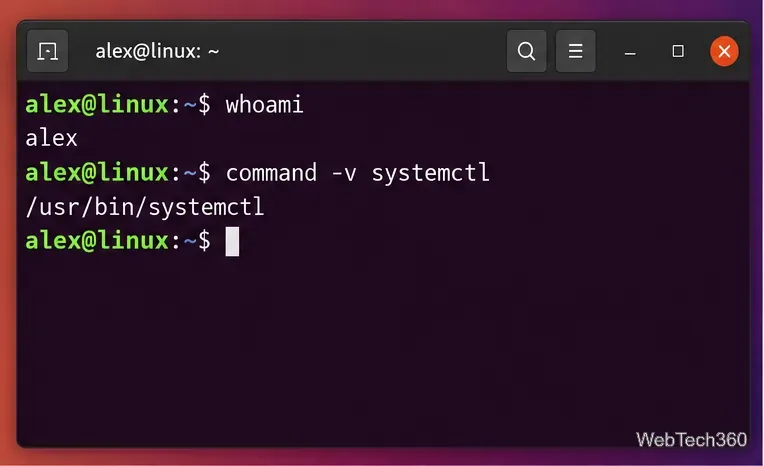Click the cursor block at the last prompt

coord(232,241)
